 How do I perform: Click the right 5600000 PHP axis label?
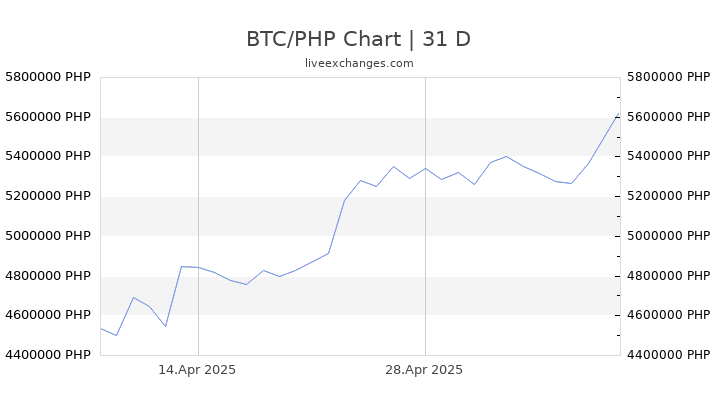point(669,117)
